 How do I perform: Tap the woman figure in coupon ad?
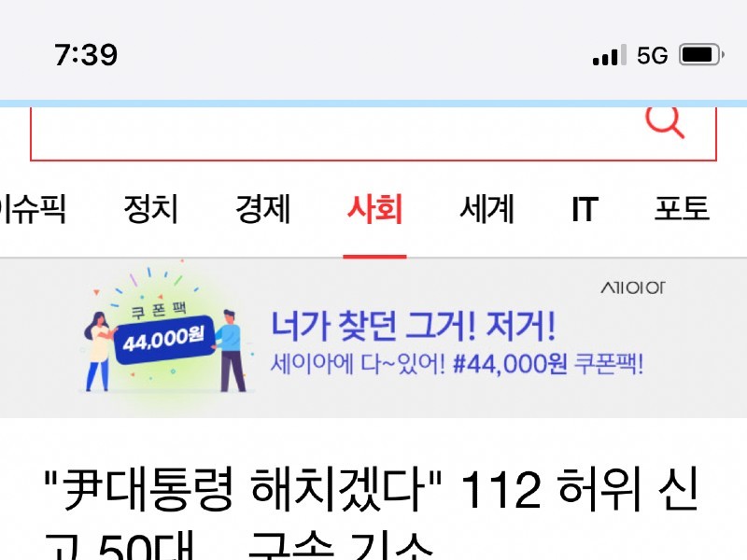tap(100, 352)
